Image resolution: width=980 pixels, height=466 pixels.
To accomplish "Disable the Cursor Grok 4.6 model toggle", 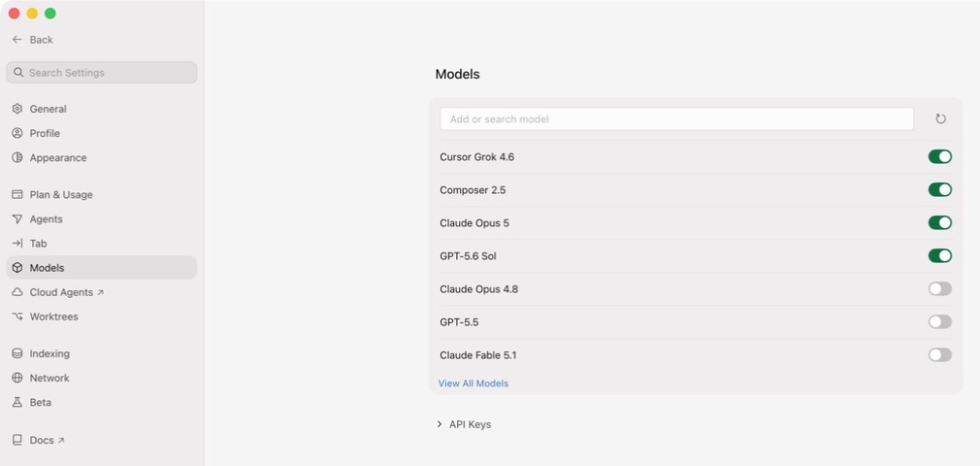I will pyautogui.click(x=940, y=156).
